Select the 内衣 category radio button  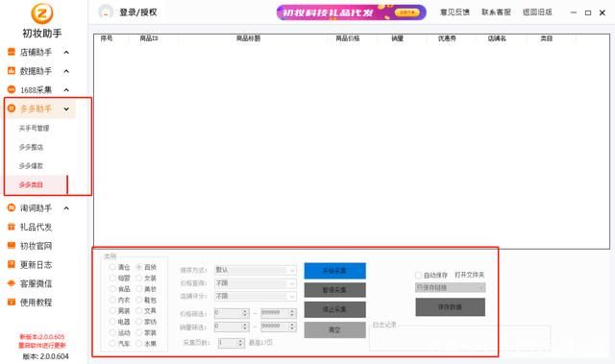click(x=112, y=300)
